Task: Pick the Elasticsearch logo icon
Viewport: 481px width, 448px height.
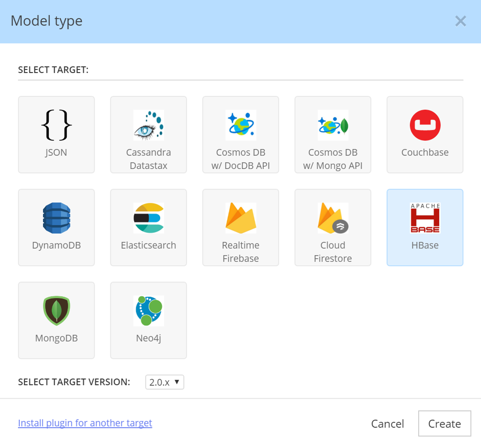Action: click(x=149, y=218)
